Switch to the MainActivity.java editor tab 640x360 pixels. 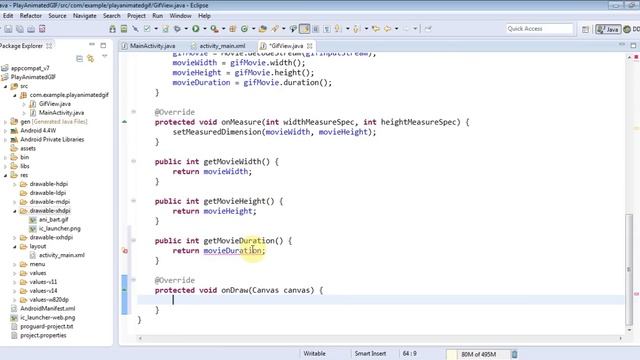(x=149, y=46)
